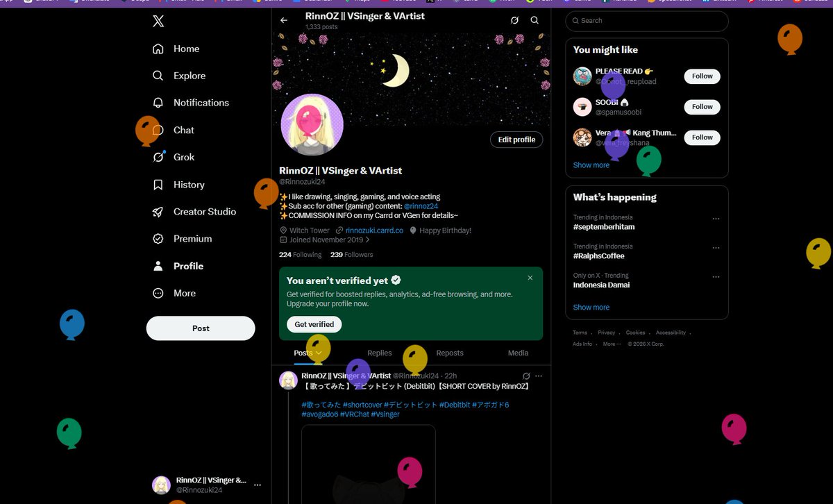This screenshot has width=833, height=504.
Task: Click the X logo icon
Action: (158, 22)
